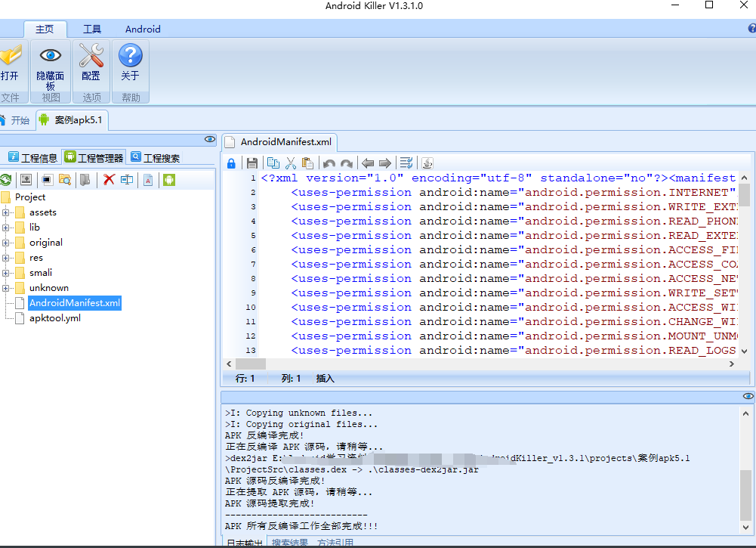Click the editor horizontal scrollbar thumb

tap(250, 364)
